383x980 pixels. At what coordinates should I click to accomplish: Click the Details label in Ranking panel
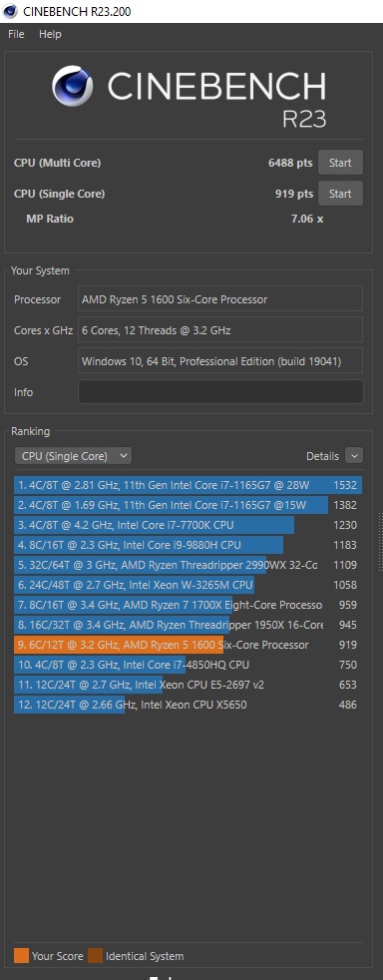[x=322, y=456]
